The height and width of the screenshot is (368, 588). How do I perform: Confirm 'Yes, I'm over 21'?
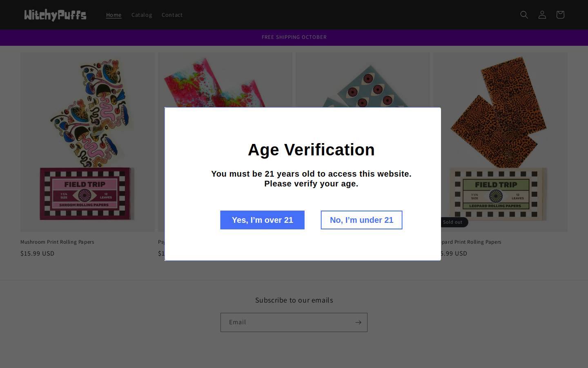click(x=263, y=220)
